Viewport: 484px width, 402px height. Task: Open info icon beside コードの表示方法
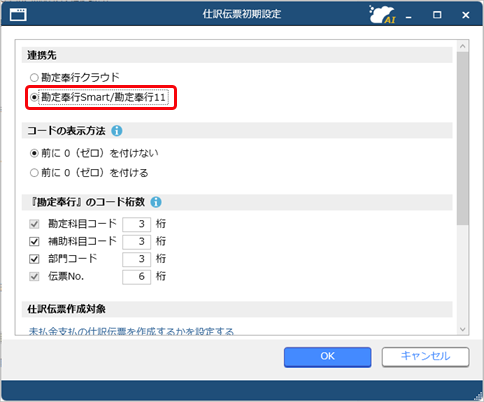(117, 131)
